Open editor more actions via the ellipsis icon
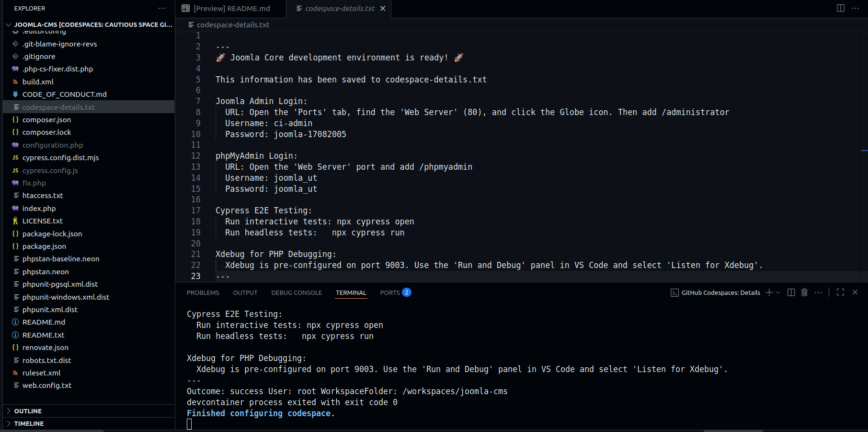The width and height of the screenshot is (868, 432). click(856, 8)
